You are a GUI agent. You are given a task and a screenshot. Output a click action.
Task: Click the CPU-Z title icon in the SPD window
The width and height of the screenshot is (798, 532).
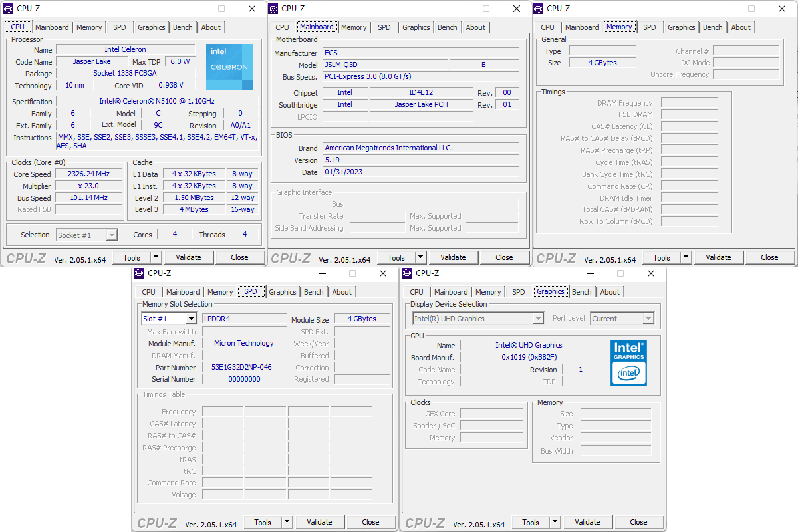pyautogui.click(x=139, y=273)
